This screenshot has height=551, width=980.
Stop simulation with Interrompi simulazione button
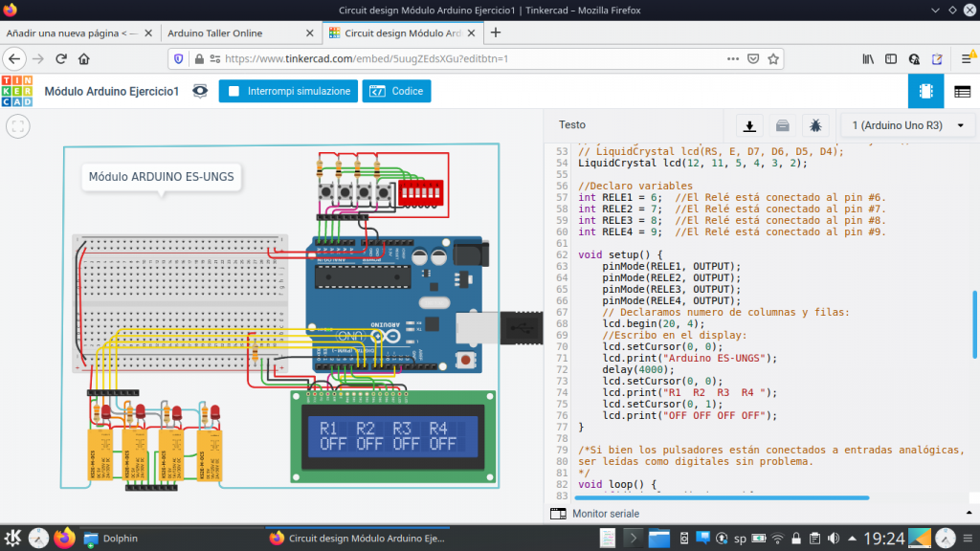click(288, 91)
